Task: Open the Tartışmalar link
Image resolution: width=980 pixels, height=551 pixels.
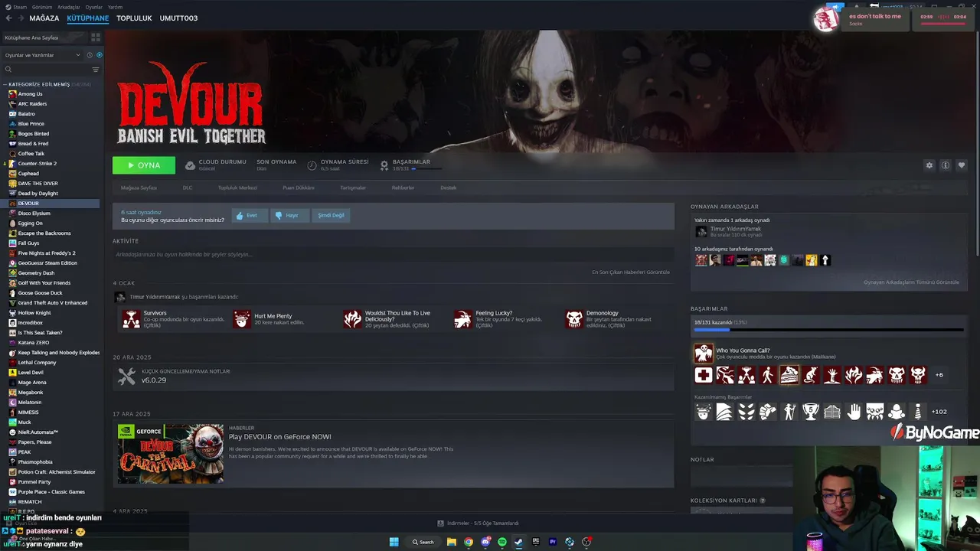Action: point(353,187)
